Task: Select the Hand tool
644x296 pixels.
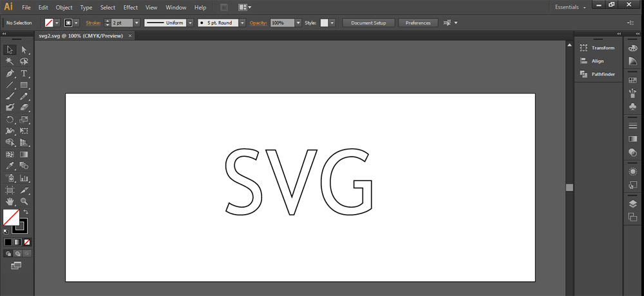Action: tap(10, 201)
